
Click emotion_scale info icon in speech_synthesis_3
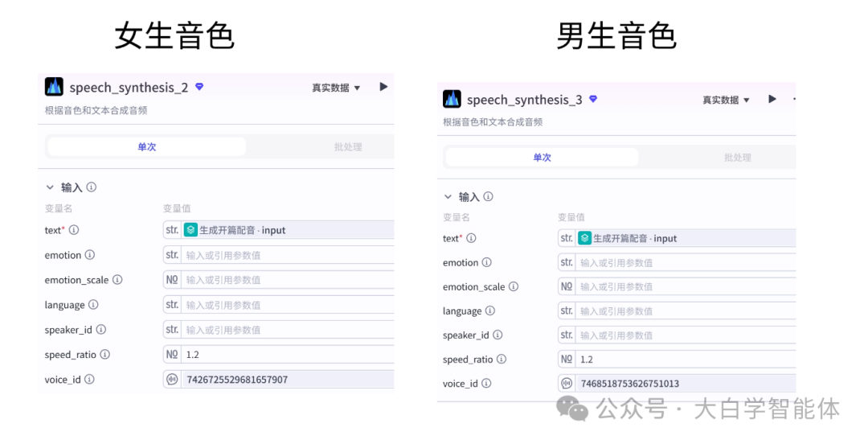pos(514,286)
